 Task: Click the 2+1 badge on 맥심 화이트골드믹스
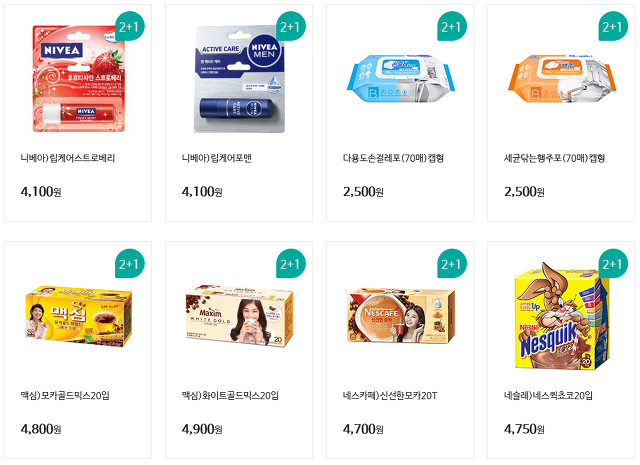(x=291, y=263)
